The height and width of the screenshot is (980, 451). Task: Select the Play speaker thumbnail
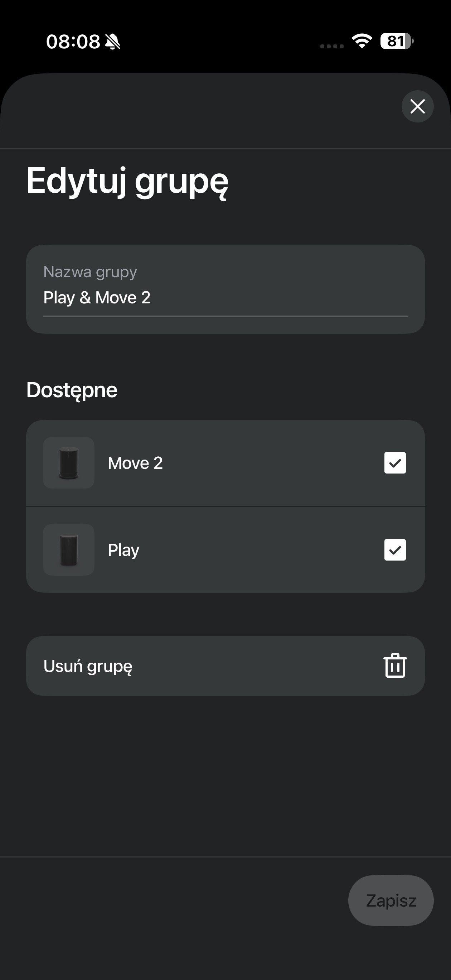69,550
